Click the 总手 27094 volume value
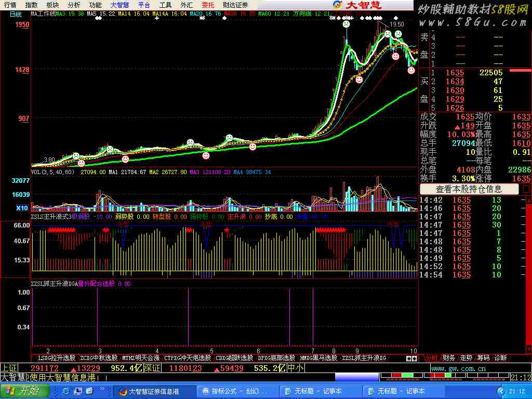The width and height of the screenshot is (532, 399). [463, 143]
